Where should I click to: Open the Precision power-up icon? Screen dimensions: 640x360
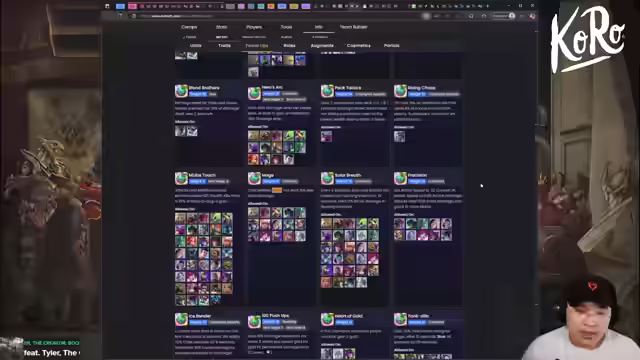pyautogui.click(x=400, y=178)
